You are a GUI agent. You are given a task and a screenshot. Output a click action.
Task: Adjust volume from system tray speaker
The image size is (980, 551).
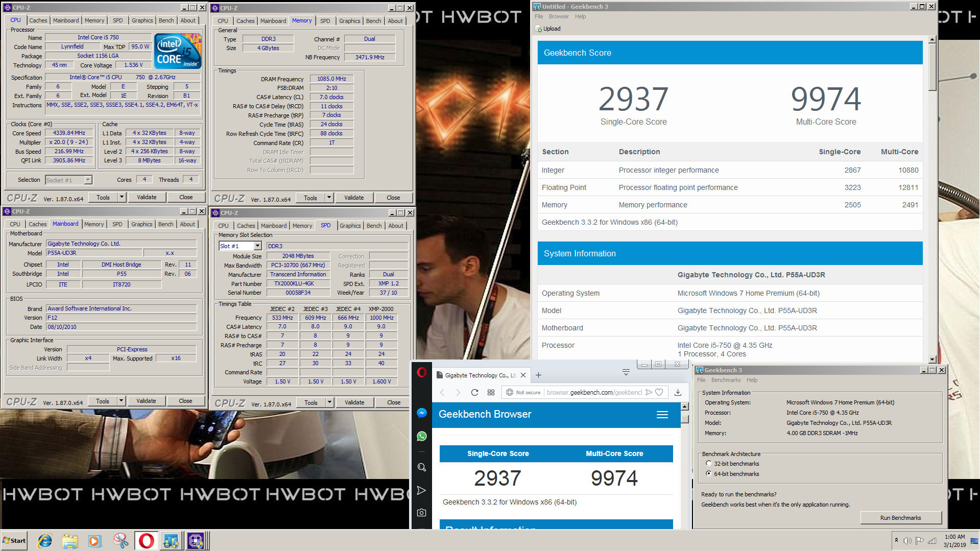(907, 540)
